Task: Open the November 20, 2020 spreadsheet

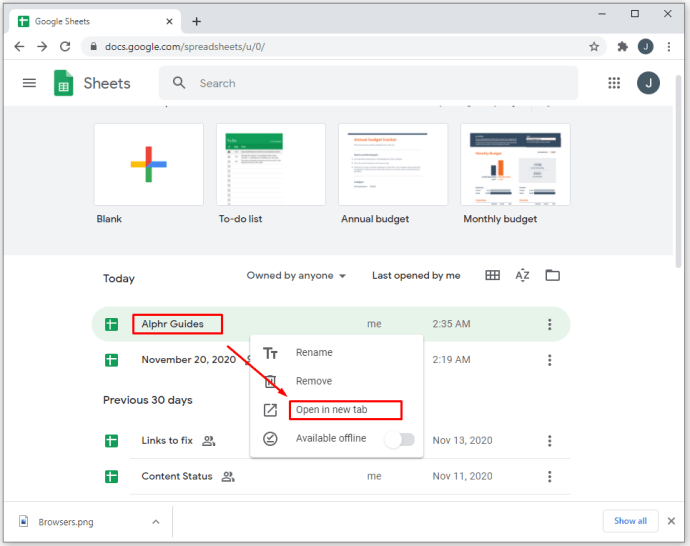Action: [188, 359]
